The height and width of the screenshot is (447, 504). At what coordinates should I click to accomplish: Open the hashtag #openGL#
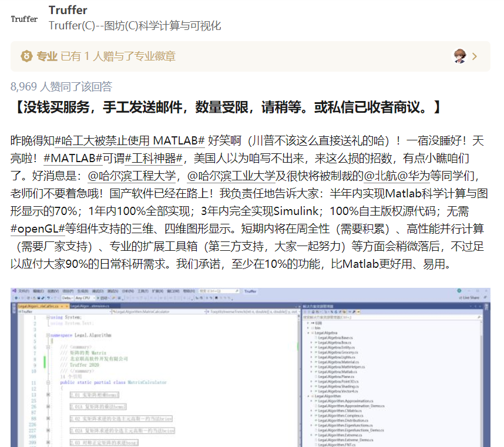point(38,228)
